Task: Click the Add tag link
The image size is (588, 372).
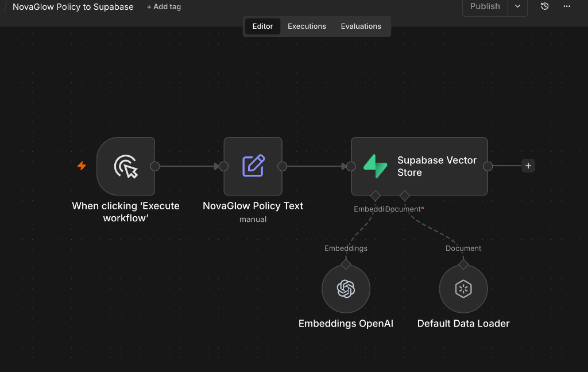Action: coord(164,7)
